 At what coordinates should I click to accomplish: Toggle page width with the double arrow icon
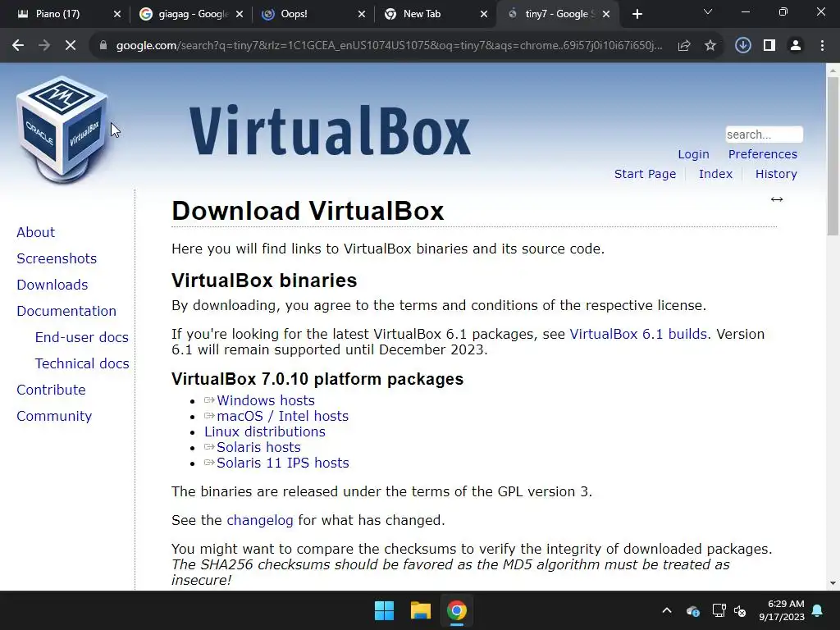pyautogui.click(x=777, y=199)
